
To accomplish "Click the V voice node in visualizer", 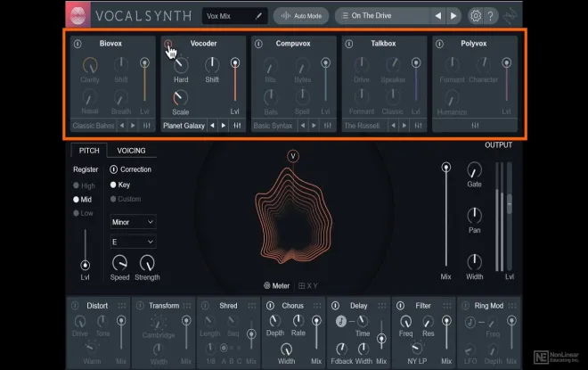I will click(x=293, y=156).
